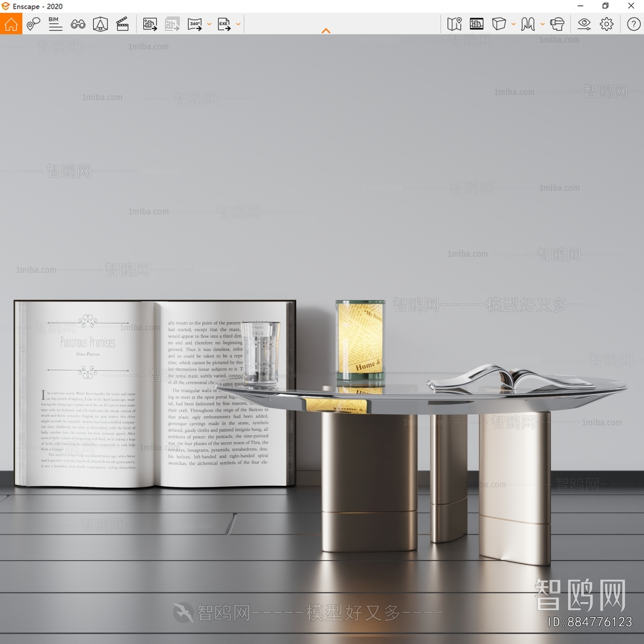Select projection mode cube icon
The height and width of the screenshot is (644, 644).
coord(499,24)
